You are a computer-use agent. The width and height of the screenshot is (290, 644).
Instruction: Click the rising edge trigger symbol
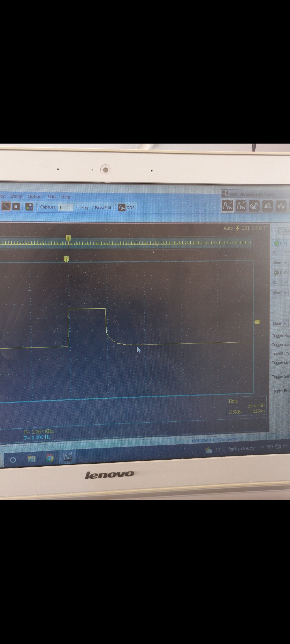click(237, 228)
